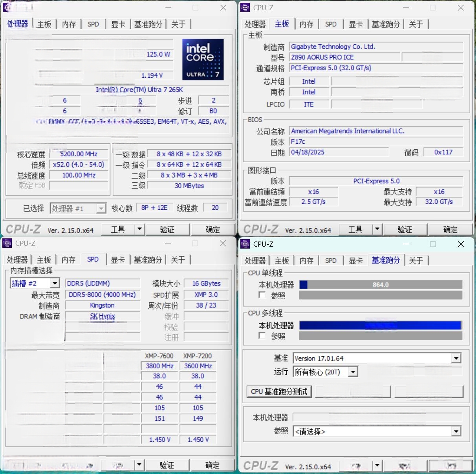Screen dimensions: 476x474
Task: Open the 工具 dropdown arrow in the 处理器 window
Action: pos(139,229)
